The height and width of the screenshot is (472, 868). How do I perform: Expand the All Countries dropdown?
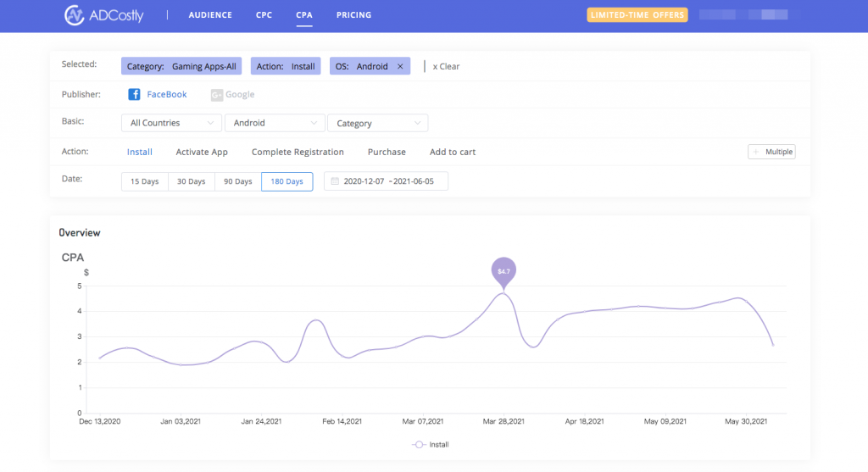[171, 123]
